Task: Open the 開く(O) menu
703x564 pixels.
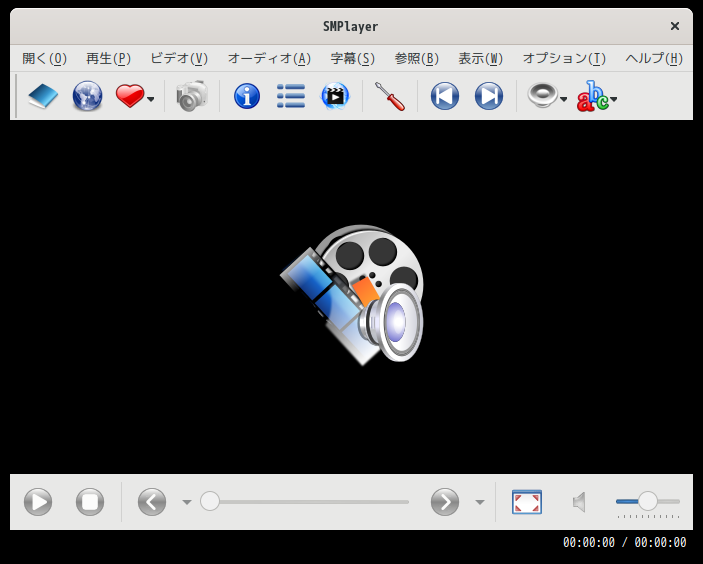Action: (44, 58)
